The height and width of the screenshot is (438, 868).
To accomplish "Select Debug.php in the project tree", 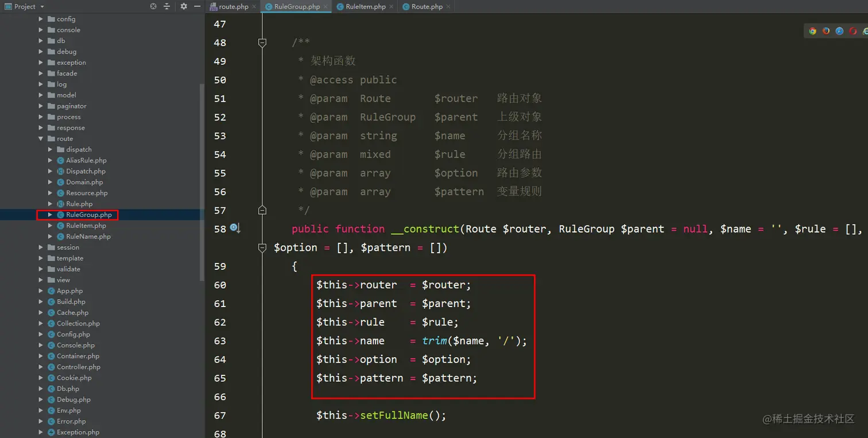I will pos(73,400).
